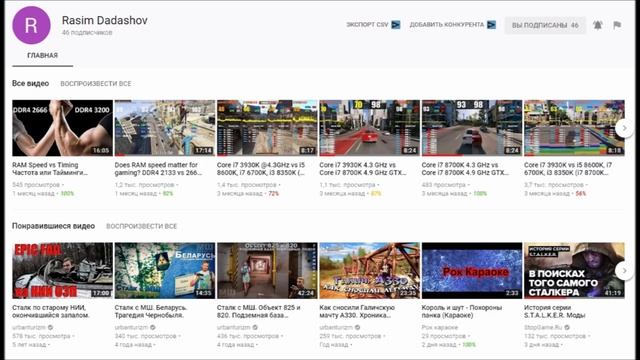The width and height of the screenshot is (640, 360).
Task: Click urbanturizm channel under Сталк с МШ. Беларусь
Action: 131,327
